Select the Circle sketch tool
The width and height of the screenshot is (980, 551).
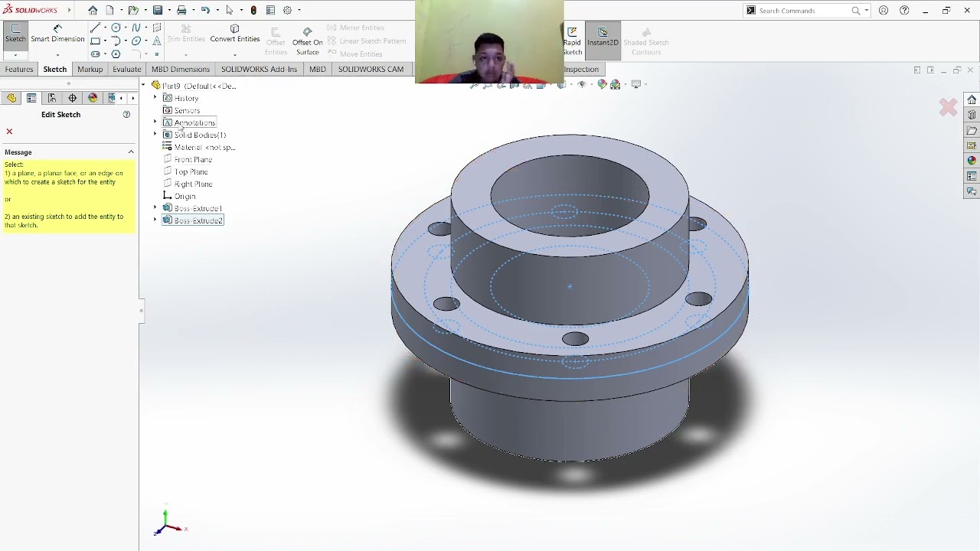(x=116, y=28)
